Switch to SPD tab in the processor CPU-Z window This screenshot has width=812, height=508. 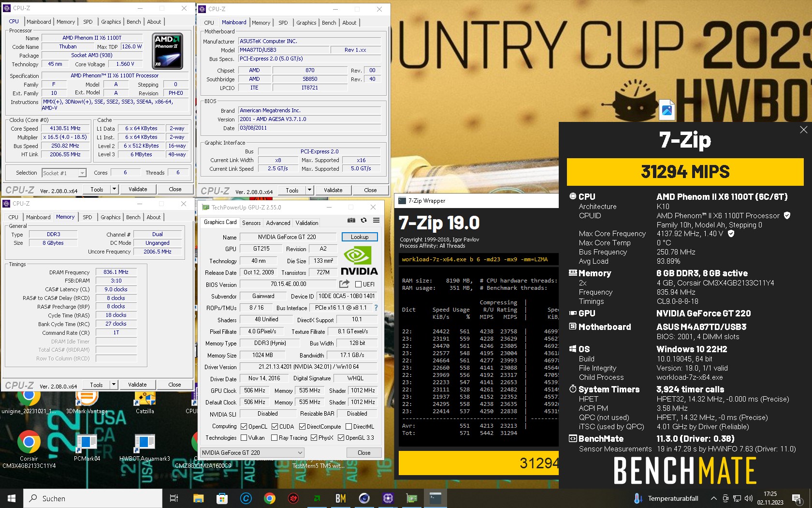click(x=87, y=22)
